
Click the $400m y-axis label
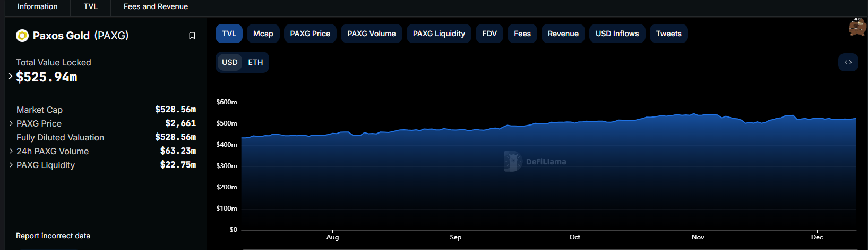coord(227,145)
